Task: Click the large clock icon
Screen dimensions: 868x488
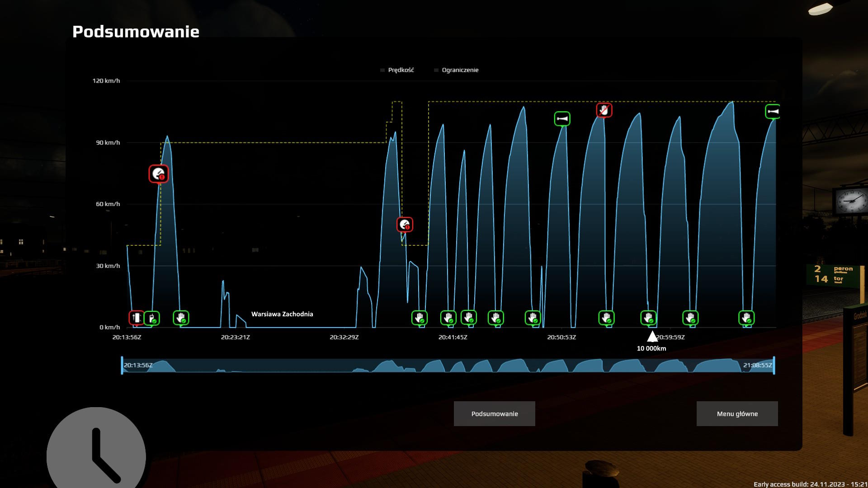Action: (96, 452)
